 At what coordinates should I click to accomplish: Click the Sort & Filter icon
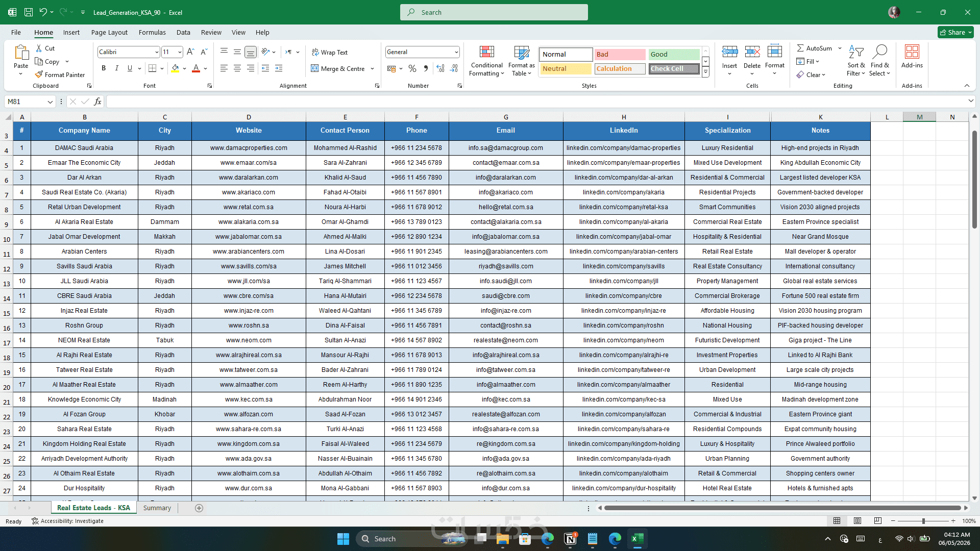click(x=856, y=52)
